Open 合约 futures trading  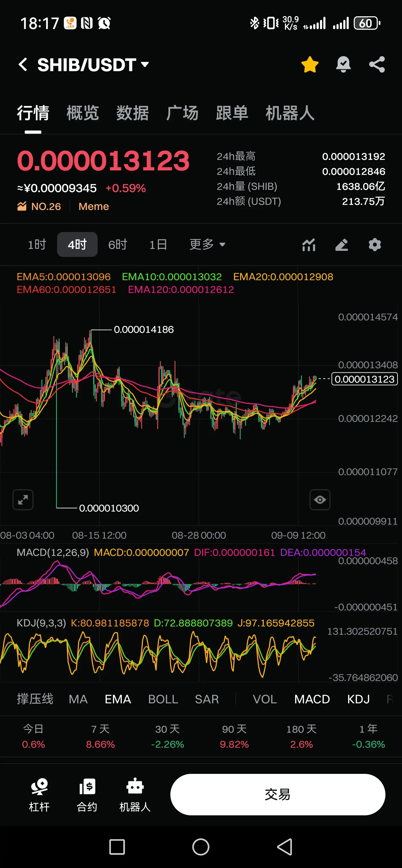click(x=87, y=795)
